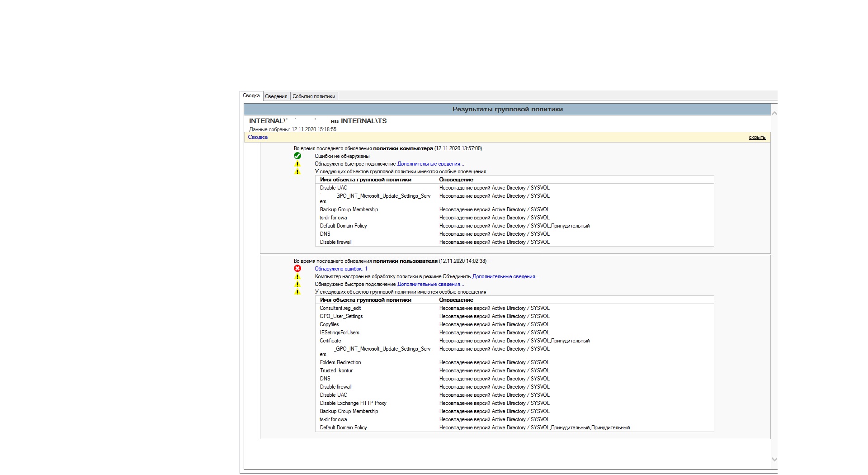Select GPO_User_Settings row

(514, 316)
